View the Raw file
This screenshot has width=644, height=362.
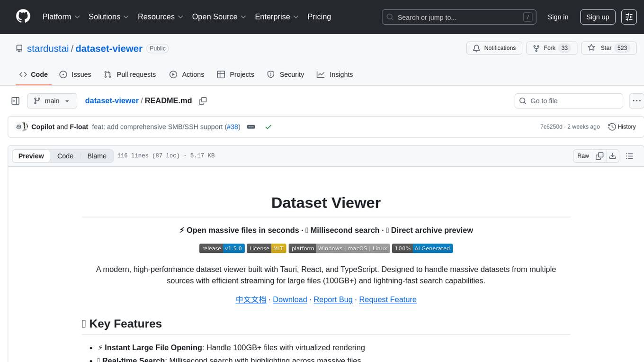583,156
